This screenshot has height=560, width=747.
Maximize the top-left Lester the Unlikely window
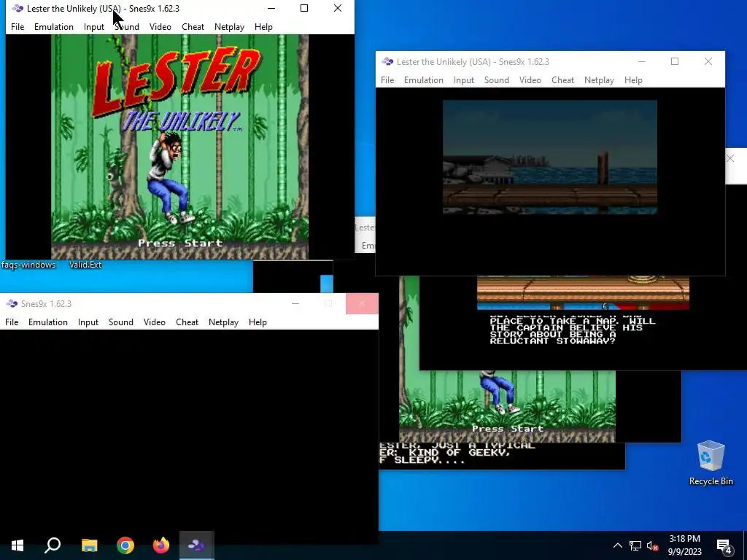click(x=304, y=8)
